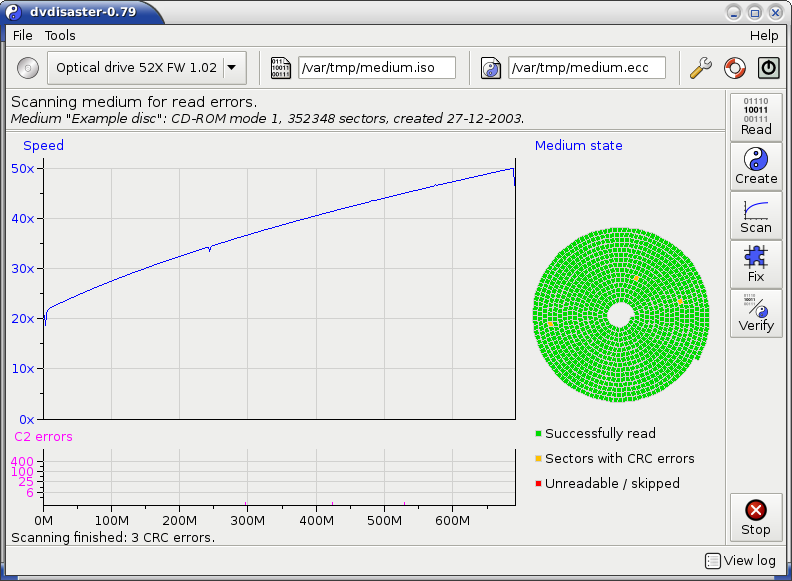This screenshot has width=792, height=581.
Task: Open the File menu
Action: 22,35
